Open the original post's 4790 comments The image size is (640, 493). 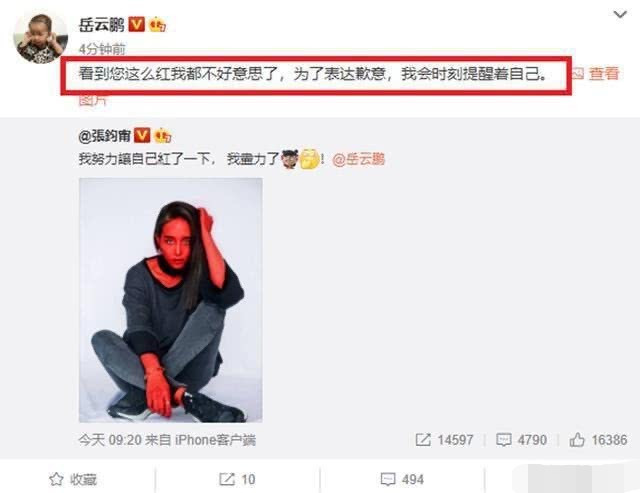(521, 440)
